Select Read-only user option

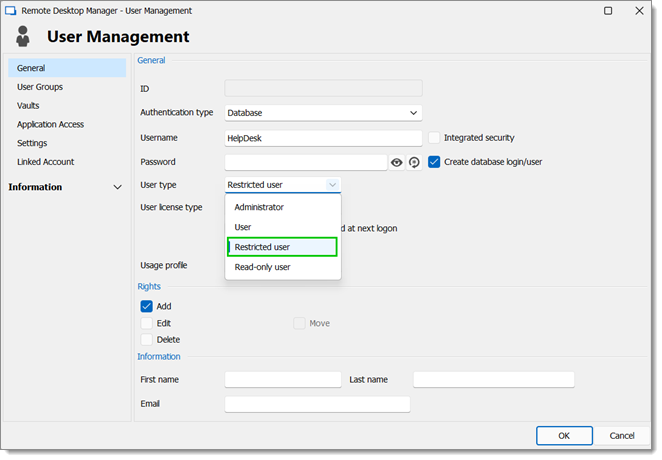(283, 267)
